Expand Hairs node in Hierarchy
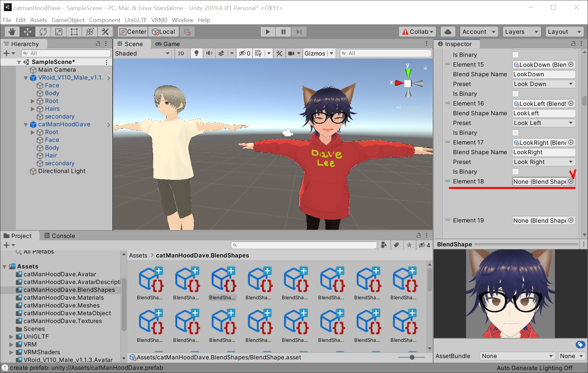Screen dimensions: 588x373 tap(32, 109)
